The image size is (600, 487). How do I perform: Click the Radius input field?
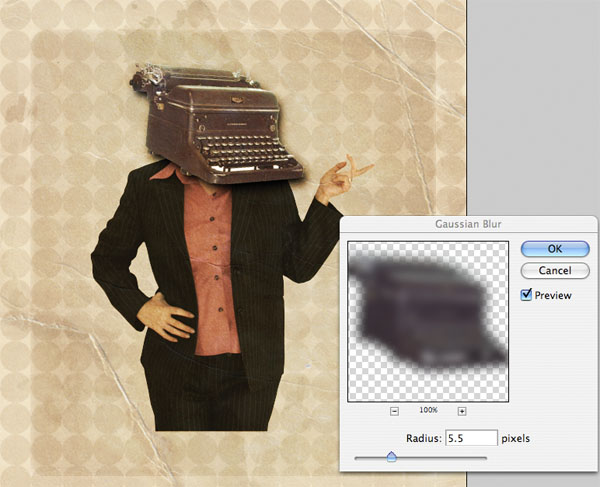[x=471, y=438]
